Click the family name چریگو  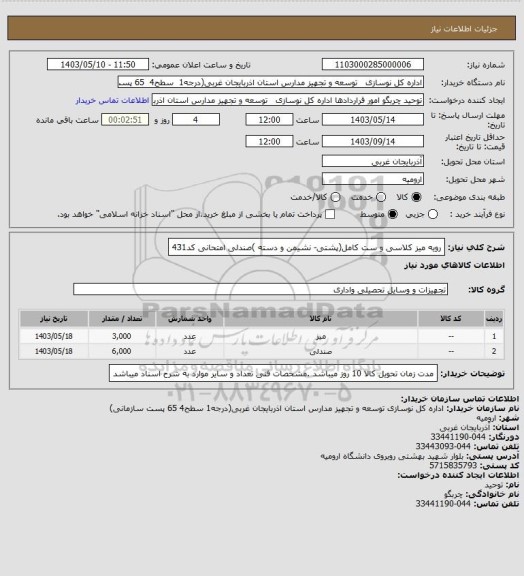(x=453, y=494)
